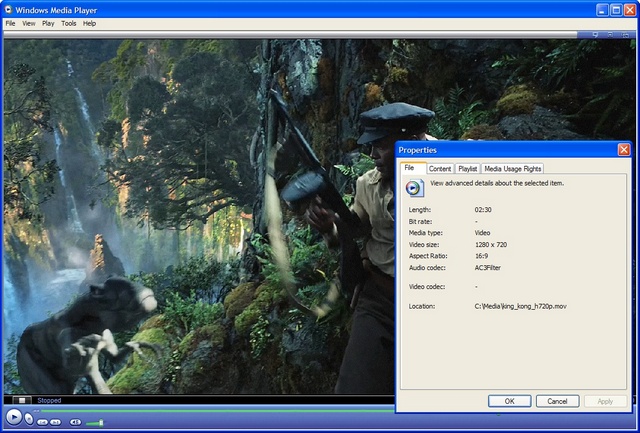640x433 pixels.
Task: Switch to the Content tab
Action: (x=440, y=169)
